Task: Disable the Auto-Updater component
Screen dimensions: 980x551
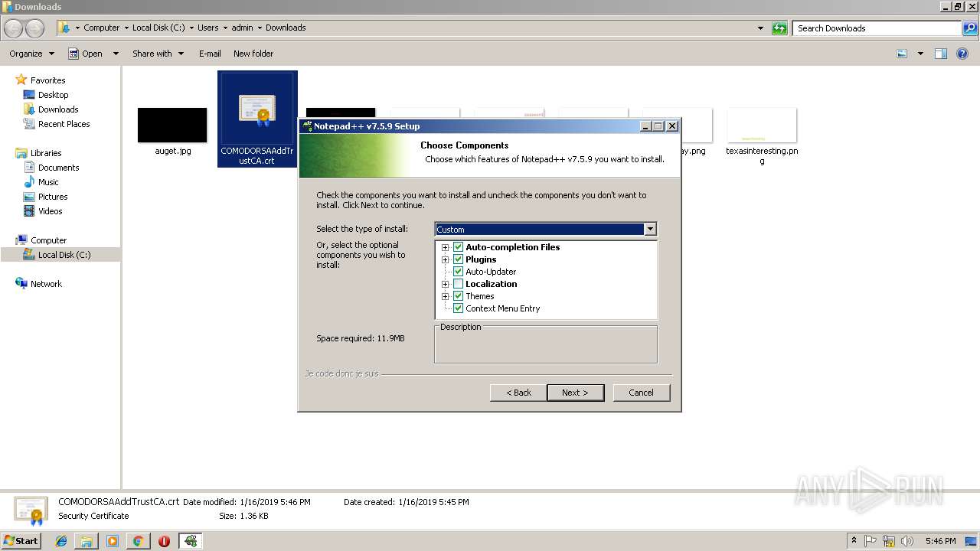Action: click(x=459, y=272)
